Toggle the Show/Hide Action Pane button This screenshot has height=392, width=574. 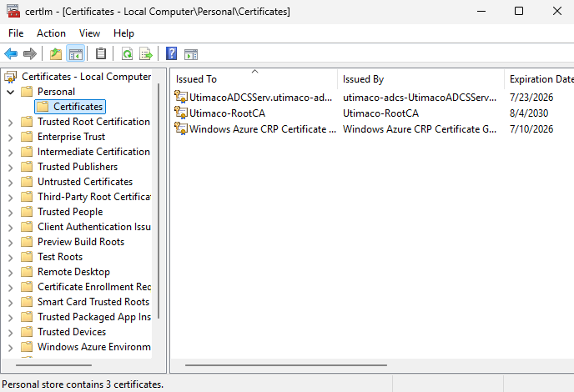pos(191,54)
